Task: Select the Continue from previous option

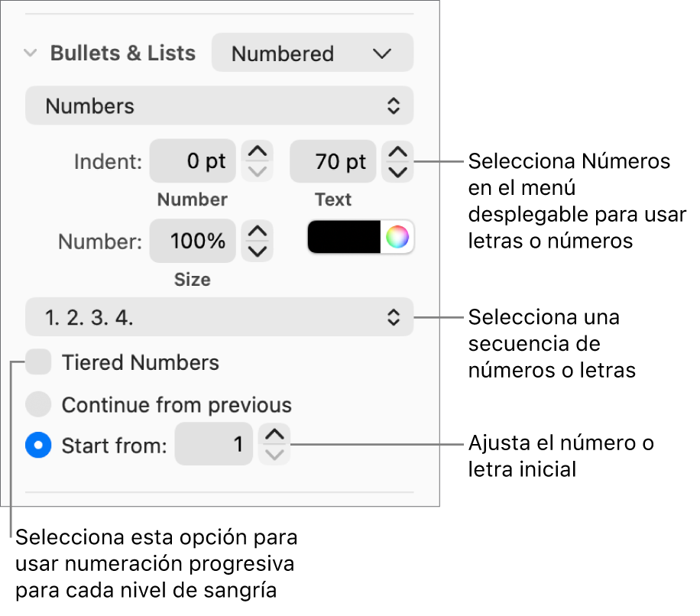Action: (x=38, y=404)
